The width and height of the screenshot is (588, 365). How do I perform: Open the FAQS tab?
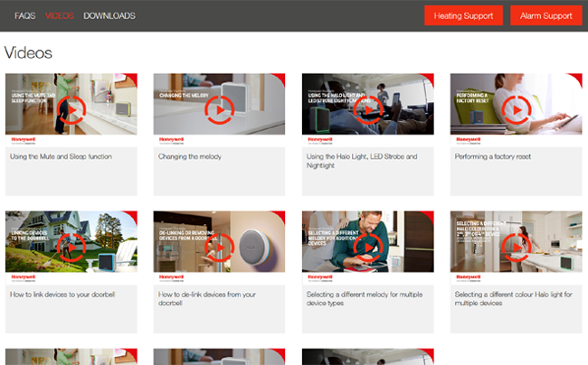point(24,15)
